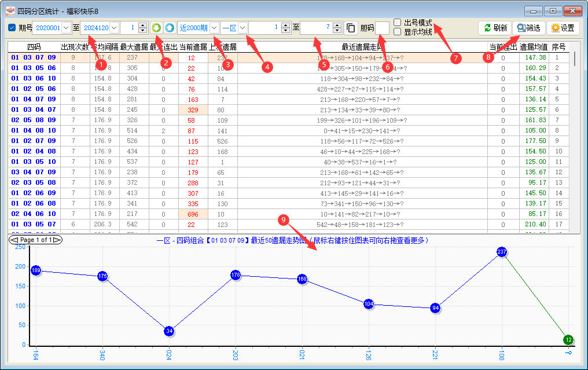Screen dimensions: 588x370
Task: Expand the end period 2024120 dropdown
Action: [x=113, y=28]
